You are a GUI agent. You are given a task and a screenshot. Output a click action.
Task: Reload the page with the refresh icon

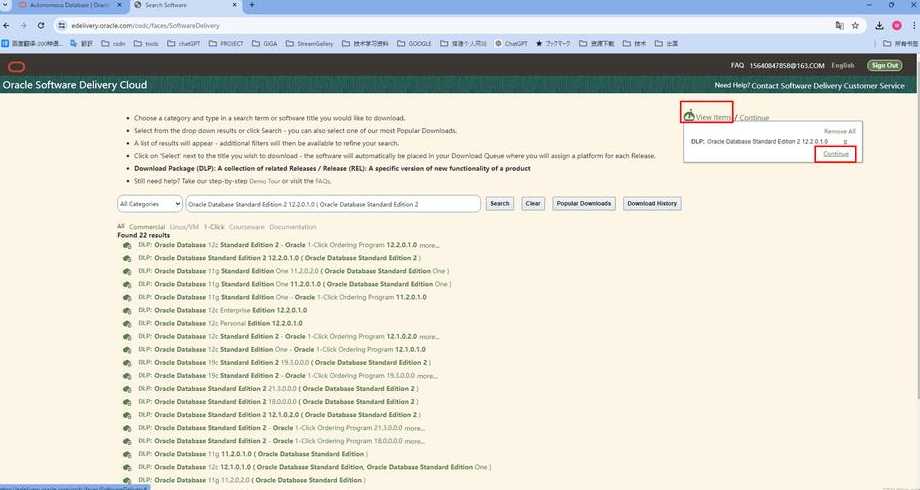coord(40,26)
